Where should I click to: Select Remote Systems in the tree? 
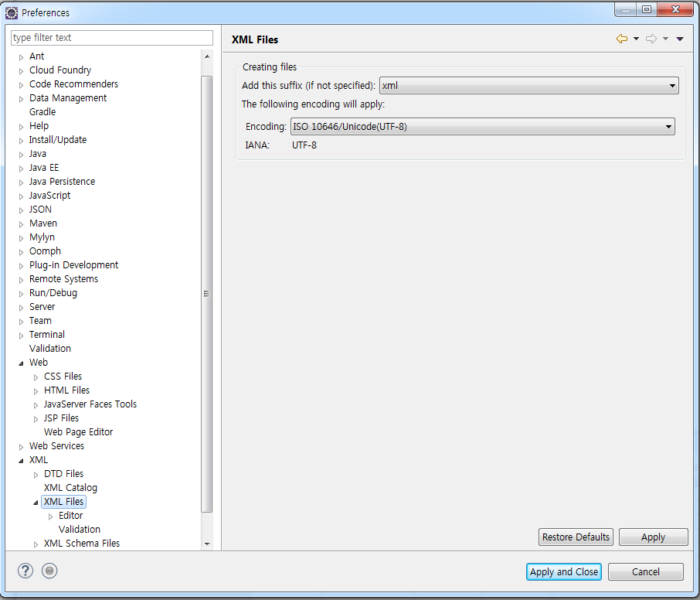click(63, 279)
